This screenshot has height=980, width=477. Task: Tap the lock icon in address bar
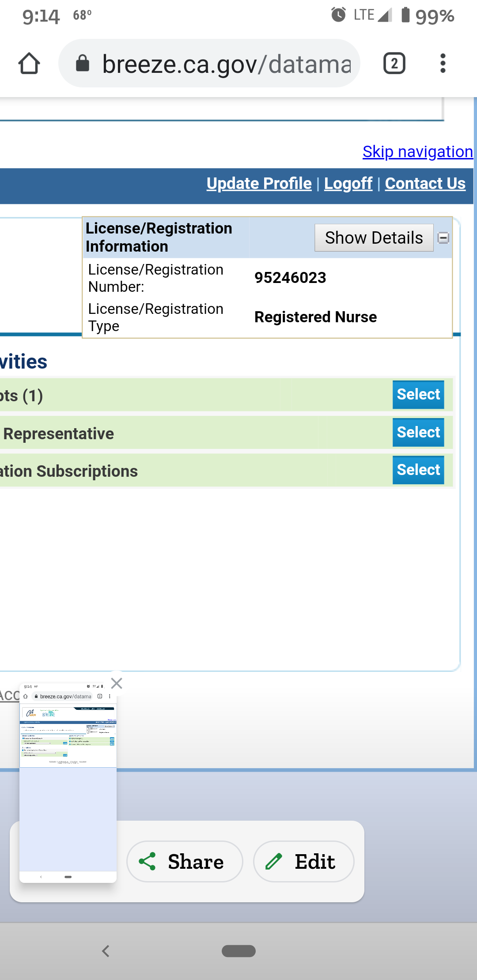click(83, 63)
